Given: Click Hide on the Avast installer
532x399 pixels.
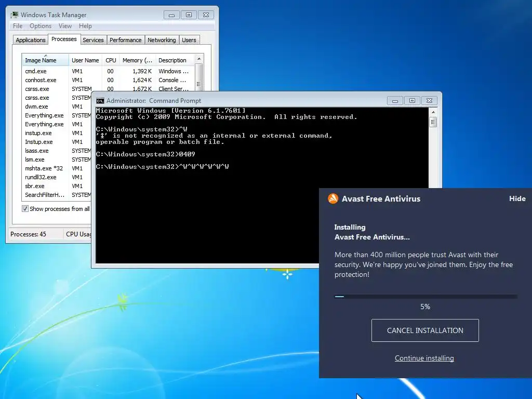Looking at the screenshot, I should (x=517, y=198).
